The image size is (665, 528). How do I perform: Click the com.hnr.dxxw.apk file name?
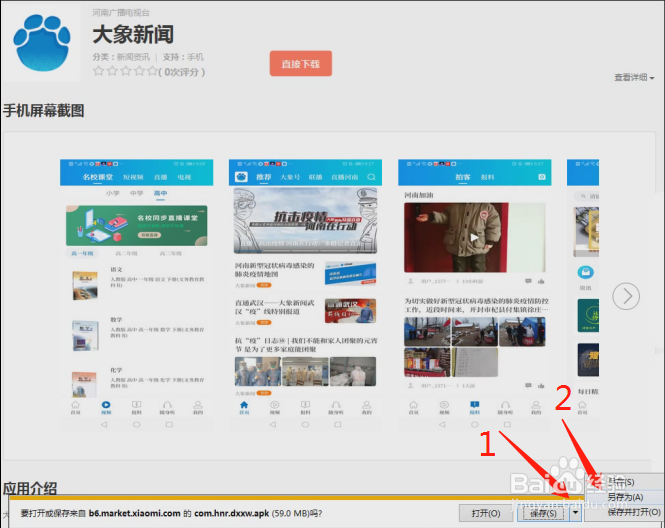coord(232,513)
